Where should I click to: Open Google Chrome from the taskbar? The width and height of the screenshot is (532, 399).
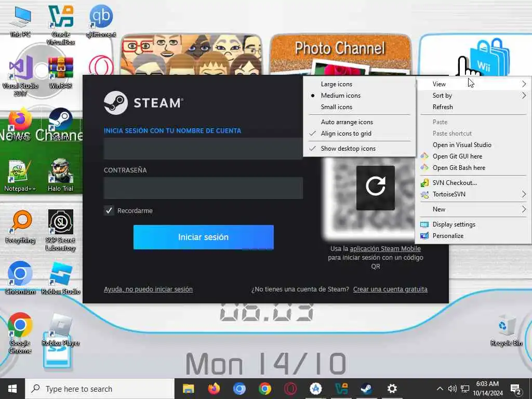coord(265,389)
